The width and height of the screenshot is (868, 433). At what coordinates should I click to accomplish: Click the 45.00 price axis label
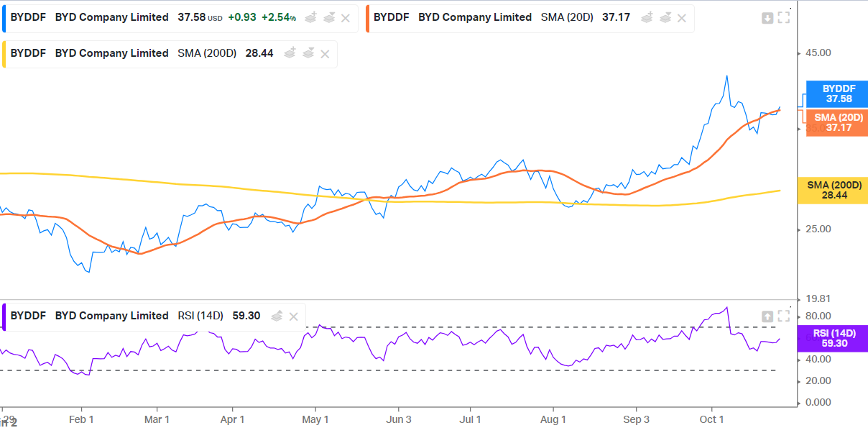pyautogui.click(x=818, y=53)
